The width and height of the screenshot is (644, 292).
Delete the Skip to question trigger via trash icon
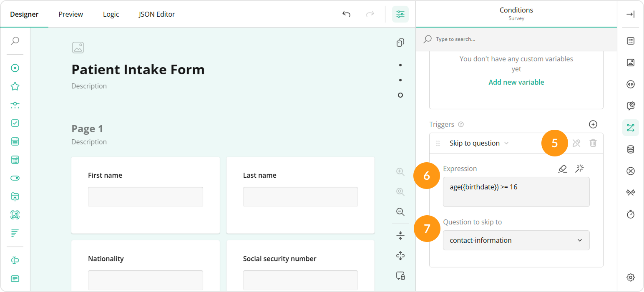pos(593,143)
